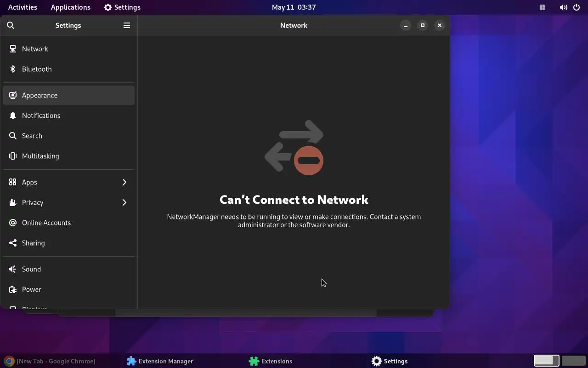This screenshot has height=368, width=588.
Task: Open Apps settings row
Action: (x=68, y=182)
